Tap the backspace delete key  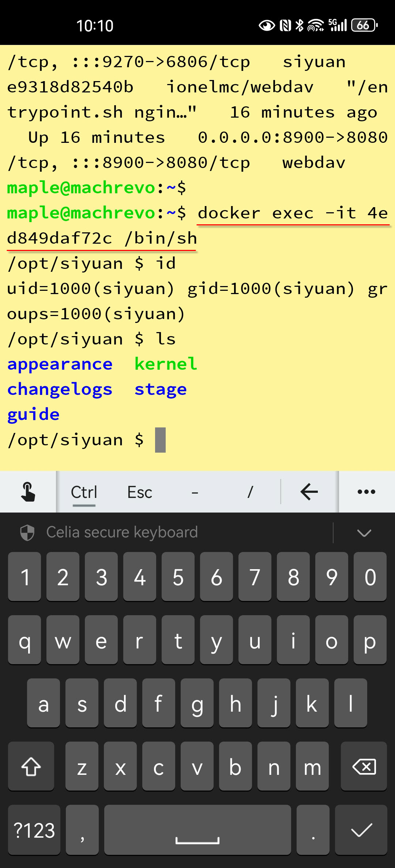click(x=364, y=766)
